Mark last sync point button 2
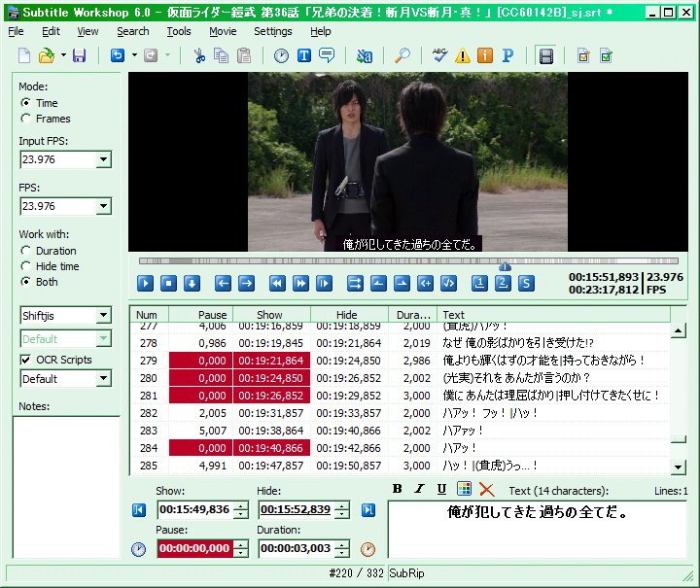Viewport: 700px width, 588px height. coord(503,283)
